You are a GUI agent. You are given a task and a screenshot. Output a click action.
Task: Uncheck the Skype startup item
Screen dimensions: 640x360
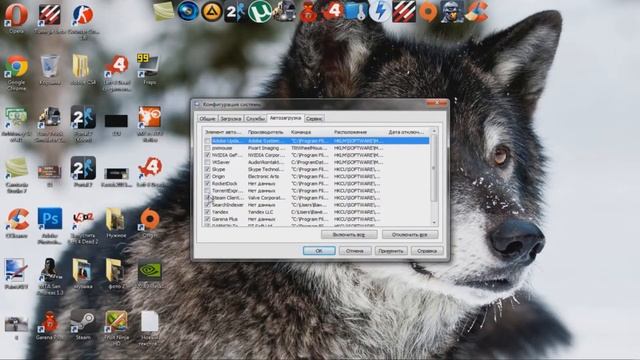pos(207,169)
